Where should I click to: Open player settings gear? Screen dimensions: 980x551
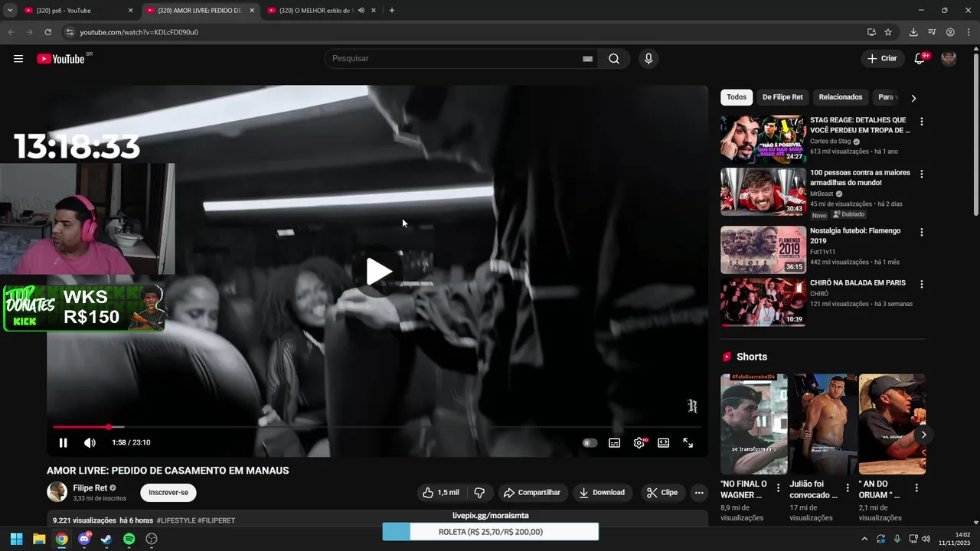coord(639,442)
